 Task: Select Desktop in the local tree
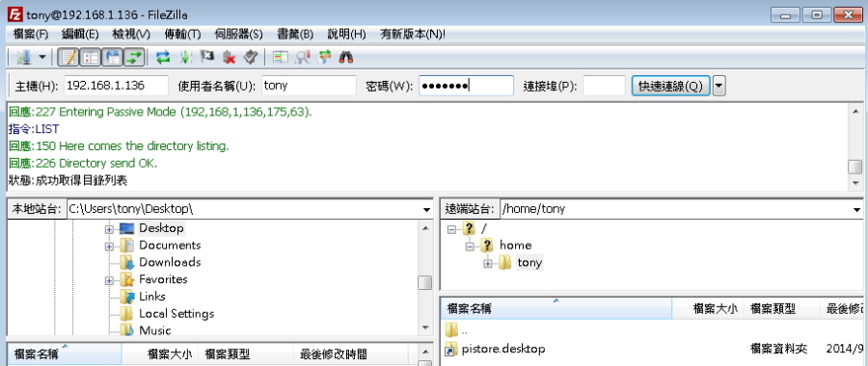point(161,227)
